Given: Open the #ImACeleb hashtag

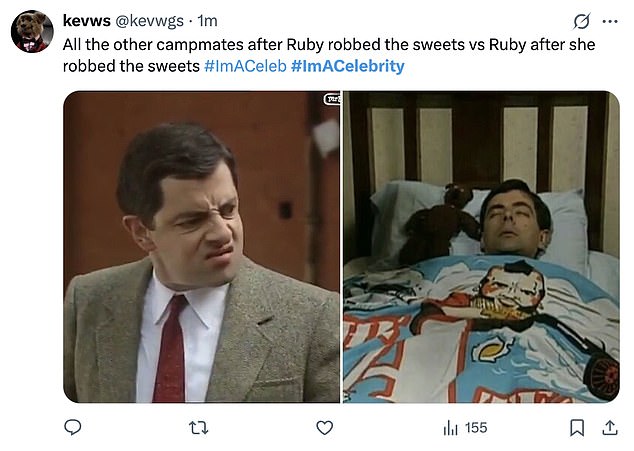Looking at the screenshot, I should click(245, 66).
